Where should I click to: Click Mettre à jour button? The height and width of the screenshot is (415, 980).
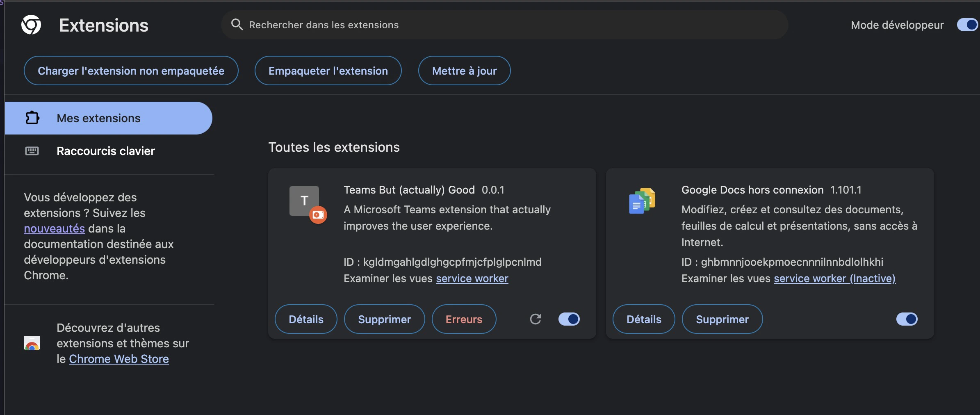pyautogui.click(x=465, y=71)
